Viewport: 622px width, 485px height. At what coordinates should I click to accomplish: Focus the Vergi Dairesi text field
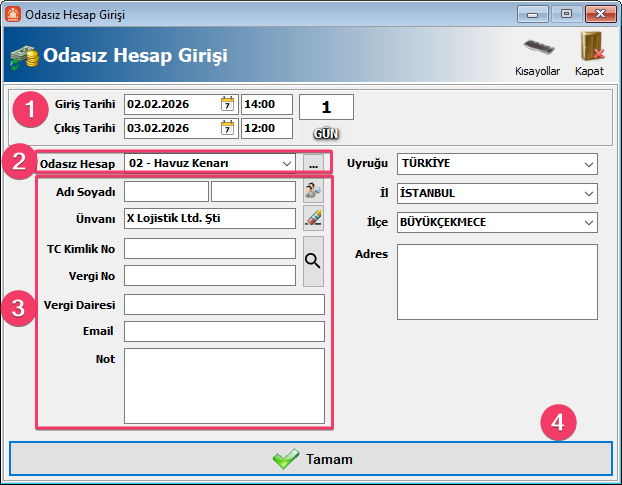pyautogui.click(x=224, y=305)
